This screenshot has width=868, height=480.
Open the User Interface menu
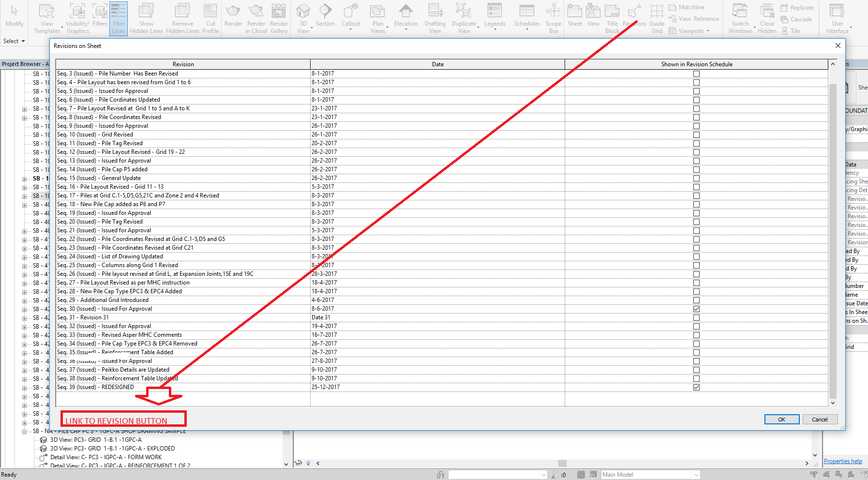[x=837, y=18]
